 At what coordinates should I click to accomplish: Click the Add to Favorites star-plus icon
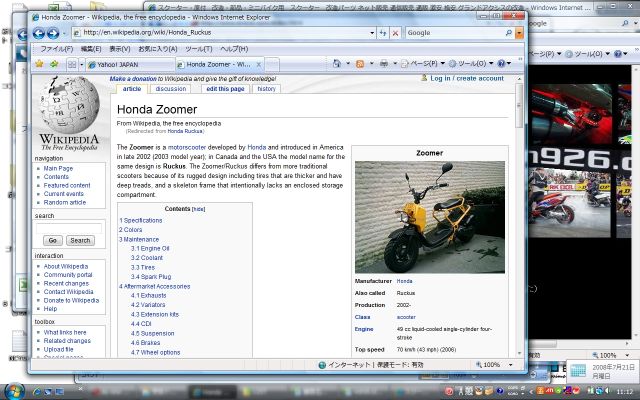(x=54, y=64)
